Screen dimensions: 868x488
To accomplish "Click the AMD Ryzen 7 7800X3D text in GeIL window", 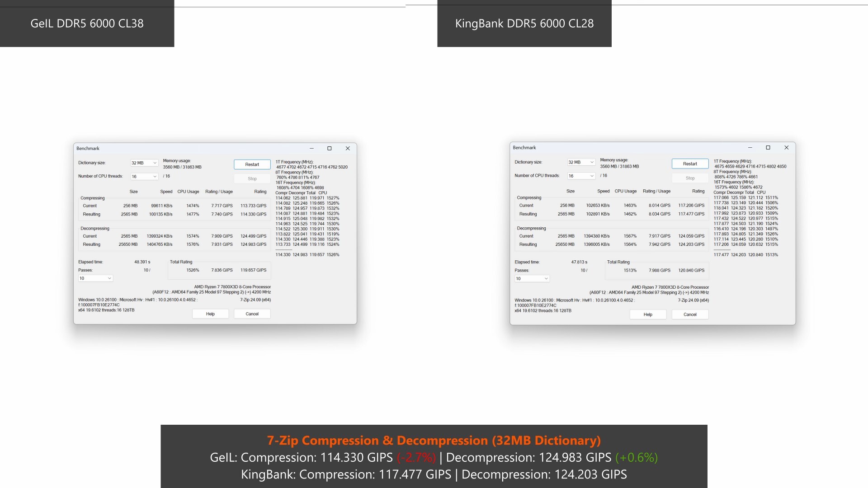I will pos(232,287).
